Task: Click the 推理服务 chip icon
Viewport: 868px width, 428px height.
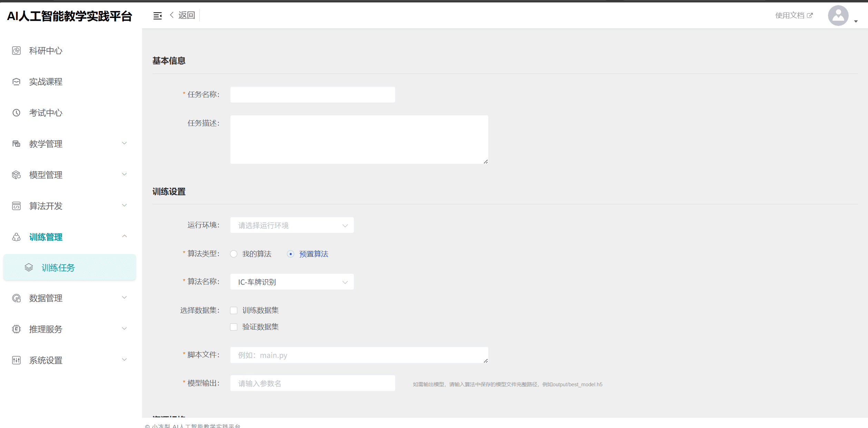Action: coord(16,329)
